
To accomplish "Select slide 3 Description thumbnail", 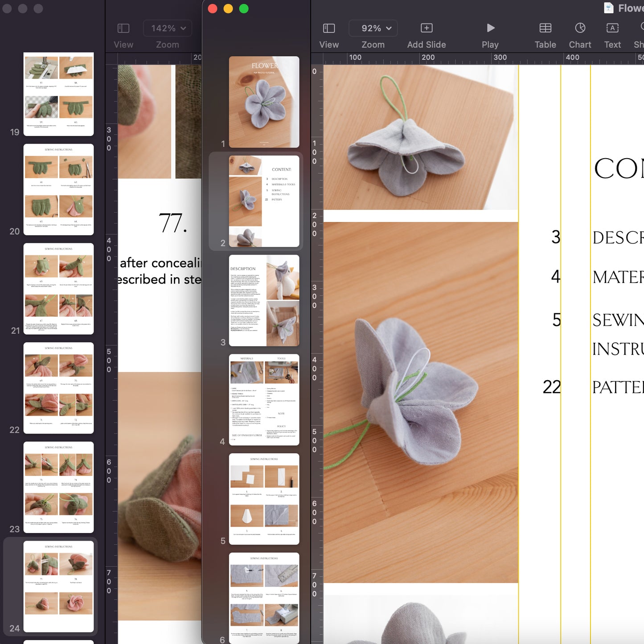I will pyautogui.click(x=264, y=300).
